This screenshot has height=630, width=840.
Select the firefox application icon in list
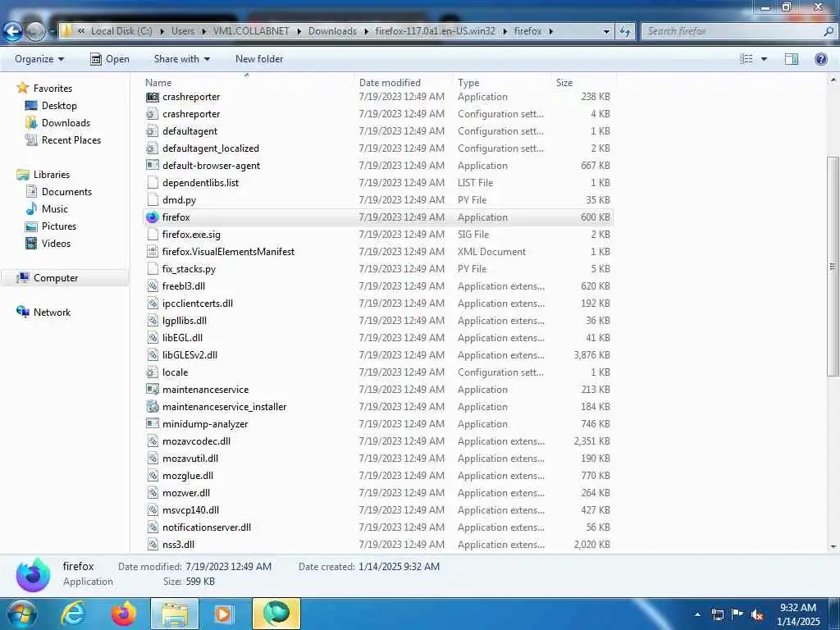[153, 217]
